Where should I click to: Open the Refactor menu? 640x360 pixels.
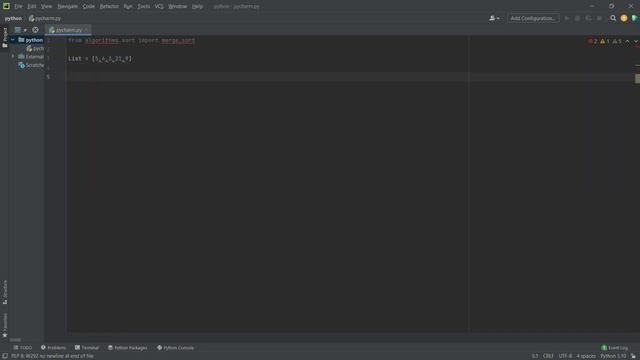pyautogui.click(x=109, y=7)
